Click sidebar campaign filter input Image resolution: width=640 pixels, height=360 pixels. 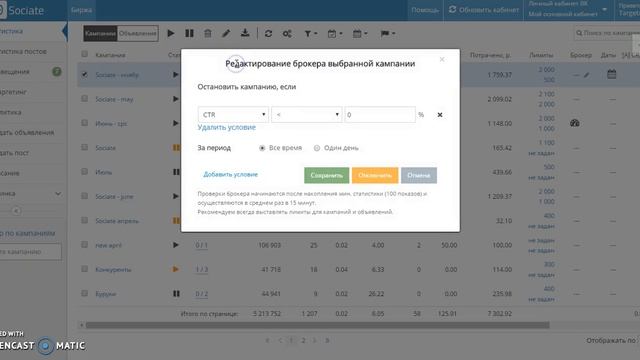pos(31,252)
